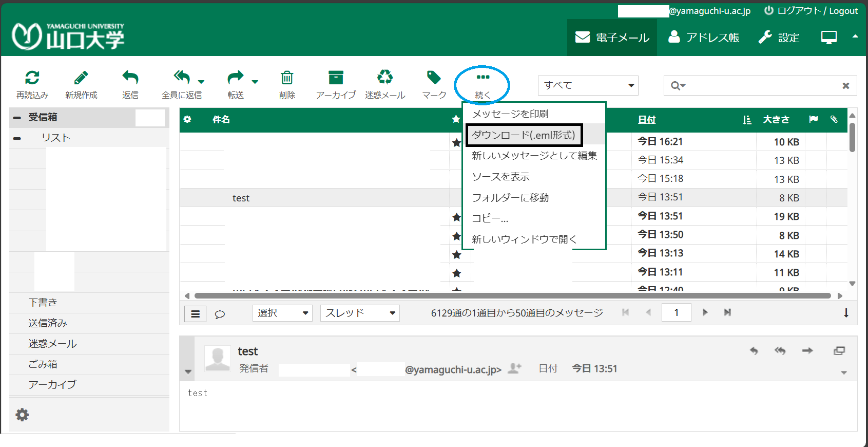Open forward options dropdown arrow
Viewport: 868px width, 447px height.
coord(255,81)
